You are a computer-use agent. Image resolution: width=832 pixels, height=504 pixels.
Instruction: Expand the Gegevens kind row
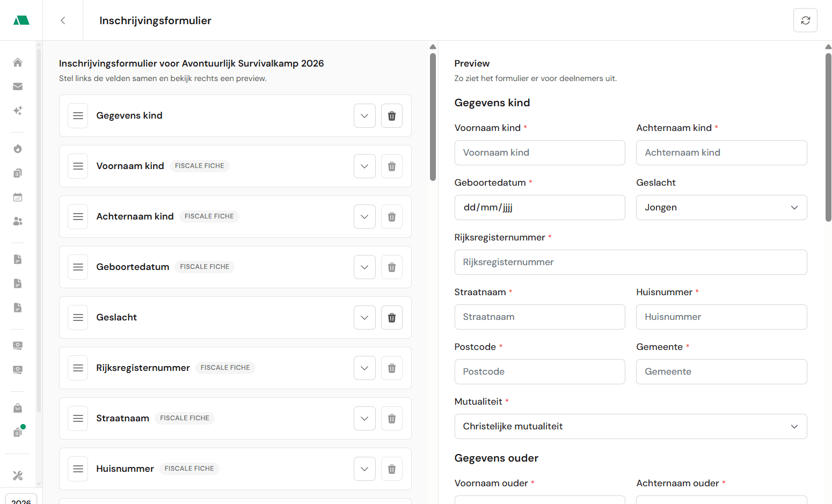pos(364,116)
